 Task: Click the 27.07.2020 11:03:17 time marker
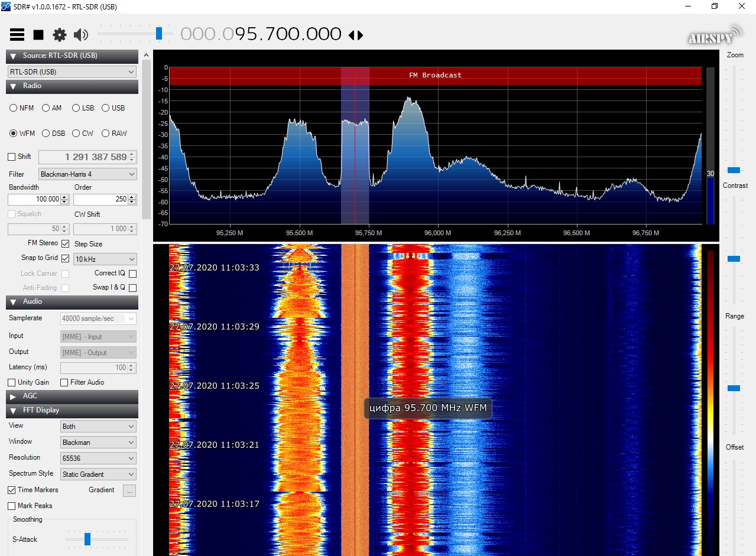tap(214, 504)
